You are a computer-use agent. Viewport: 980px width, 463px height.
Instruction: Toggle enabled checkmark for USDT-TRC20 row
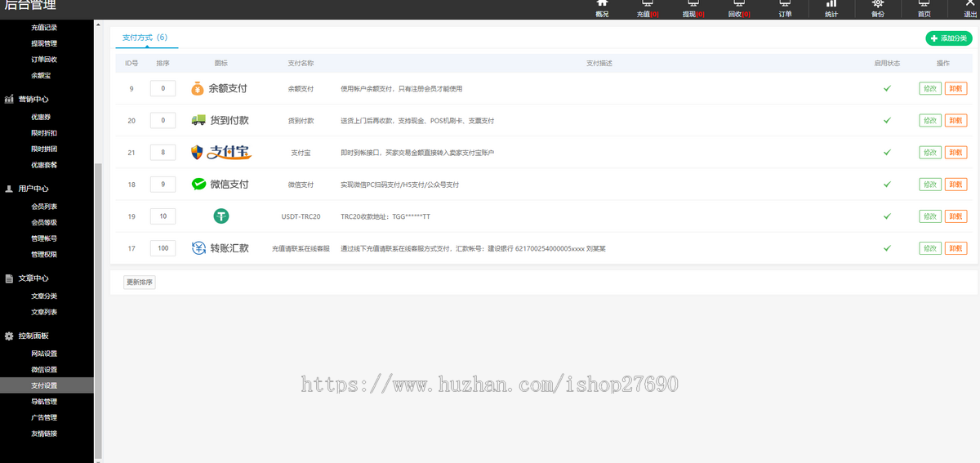[x=887, y=216]
